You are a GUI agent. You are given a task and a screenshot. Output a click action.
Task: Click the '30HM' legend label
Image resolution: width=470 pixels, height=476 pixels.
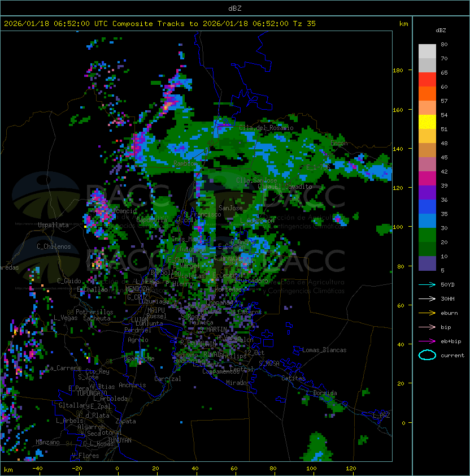pyautogui.click(x=447, y=298)
